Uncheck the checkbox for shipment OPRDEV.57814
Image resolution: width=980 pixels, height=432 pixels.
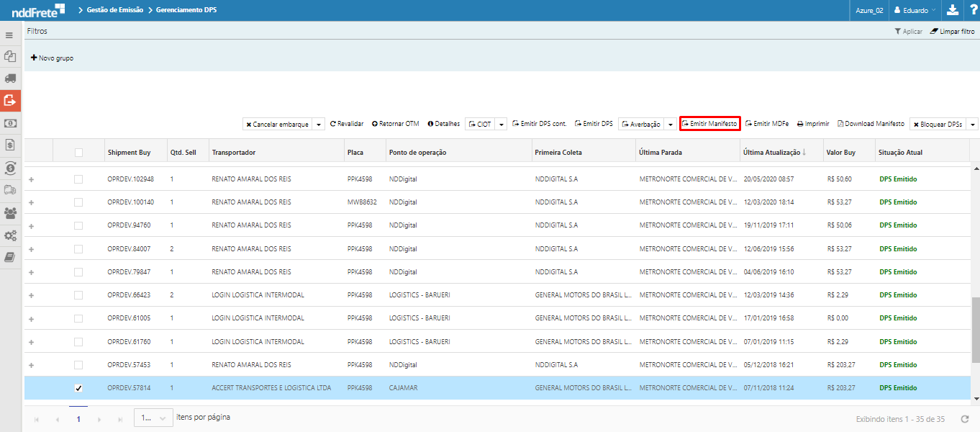coord(78,388)
